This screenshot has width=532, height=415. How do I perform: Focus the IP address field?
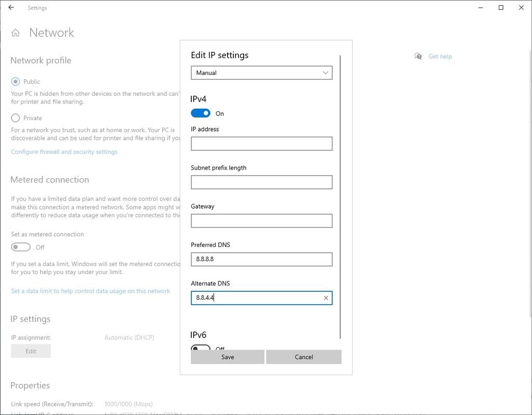click(x=262, y=144)
